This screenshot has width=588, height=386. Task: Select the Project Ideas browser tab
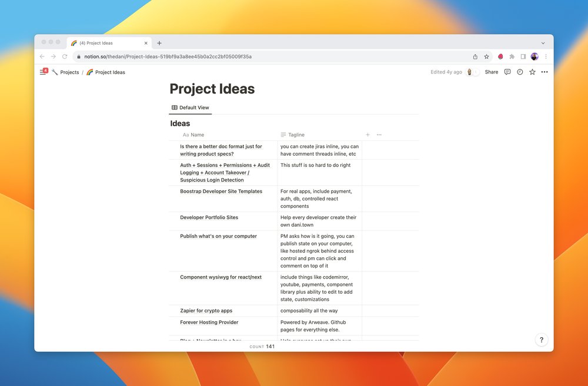[109, 43]
